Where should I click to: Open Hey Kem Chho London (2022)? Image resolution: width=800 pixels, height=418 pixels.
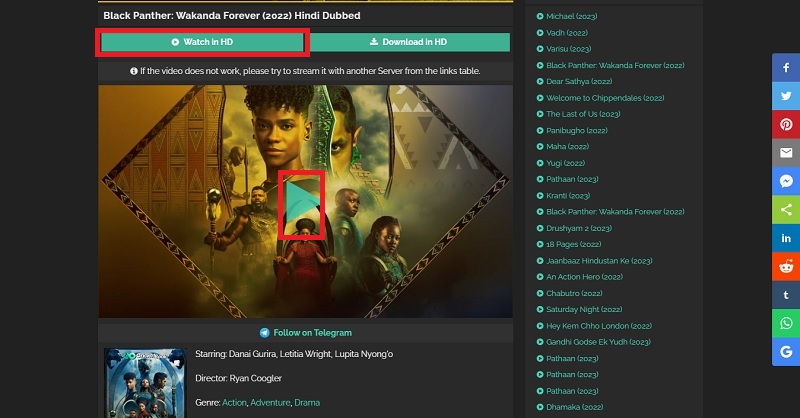coord(594,326)
